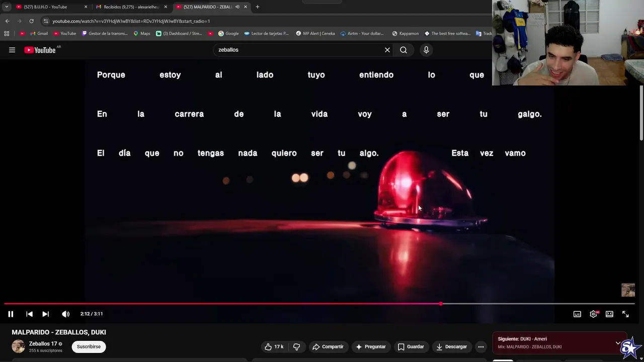Screen dimensions: 644x362
Task: Open player settings gear
Action: (x=593, y=314)
